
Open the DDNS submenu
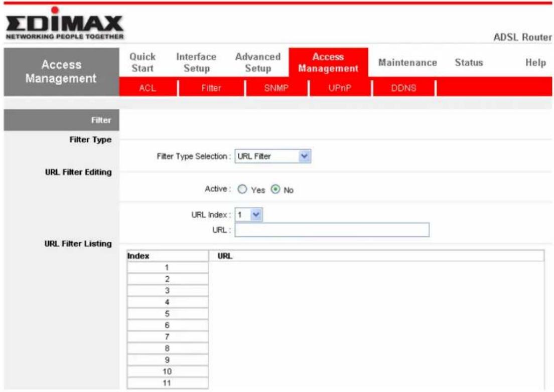(403, 88)
